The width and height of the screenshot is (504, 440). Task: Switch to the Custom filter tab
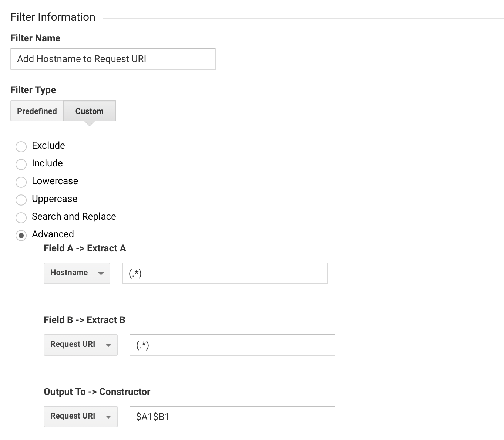click(89, 111)
